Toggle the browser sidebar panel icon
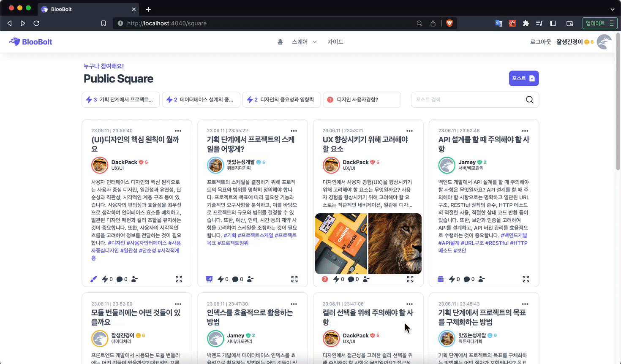This screenshot has height=364, width=621. click(x=553, y=23)
